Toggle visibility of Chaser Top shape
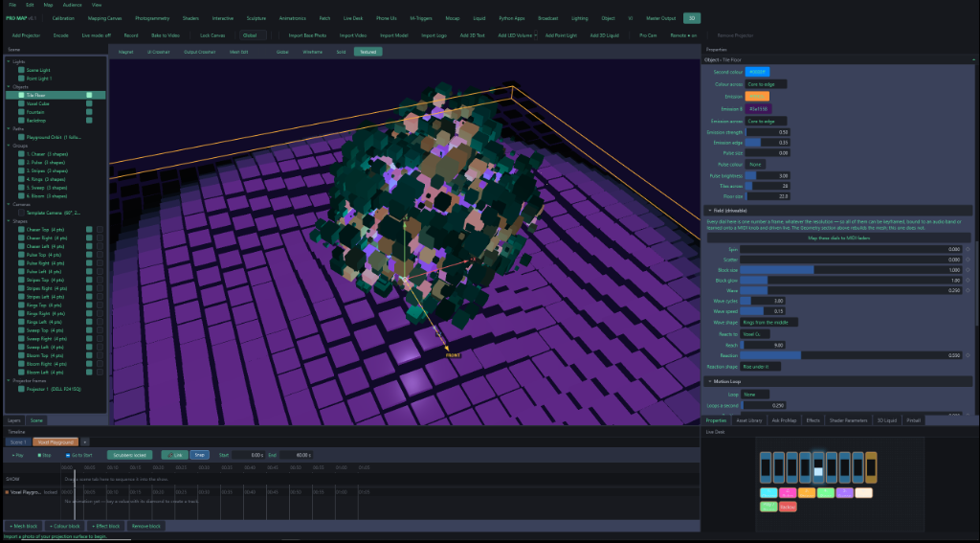The image size is (980, 543). (x=89, y=230)
